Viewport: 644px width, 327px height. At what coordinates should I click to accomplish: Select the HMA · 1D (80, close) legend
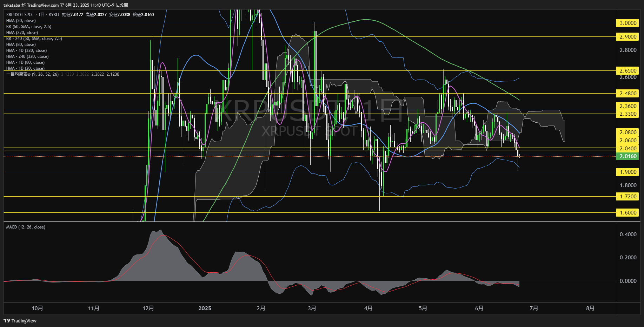click(25, 62)
